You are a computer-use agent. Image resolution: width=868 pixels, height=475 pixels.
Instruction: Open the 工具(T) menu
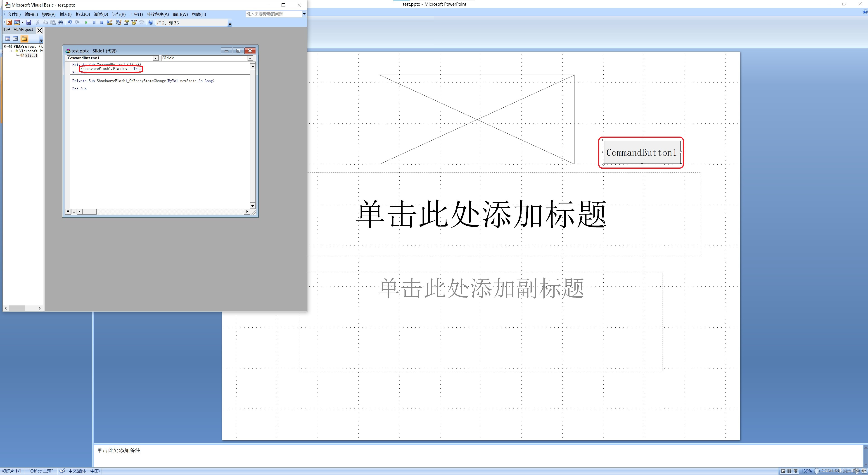click(x=136, y=14)
